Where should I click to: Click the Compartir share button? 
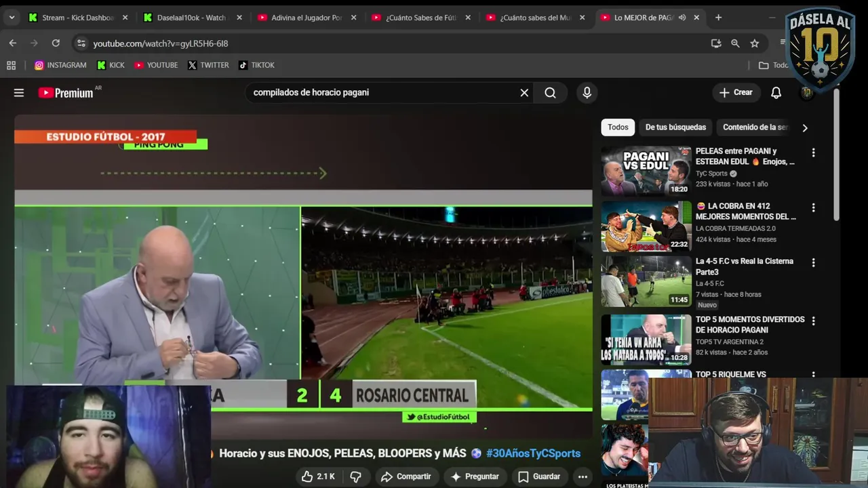pyautogui.click(x=406, y=476)
